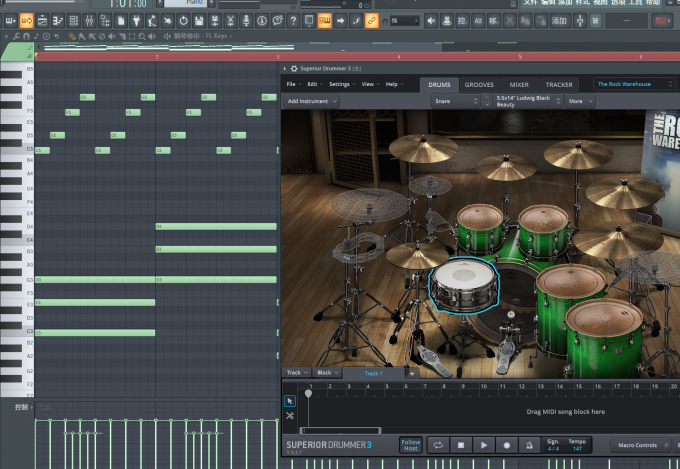Viewport: 680px width, 469px height.
Task: Switch to the GROOVES tab
Action: [x=479, y=85]
